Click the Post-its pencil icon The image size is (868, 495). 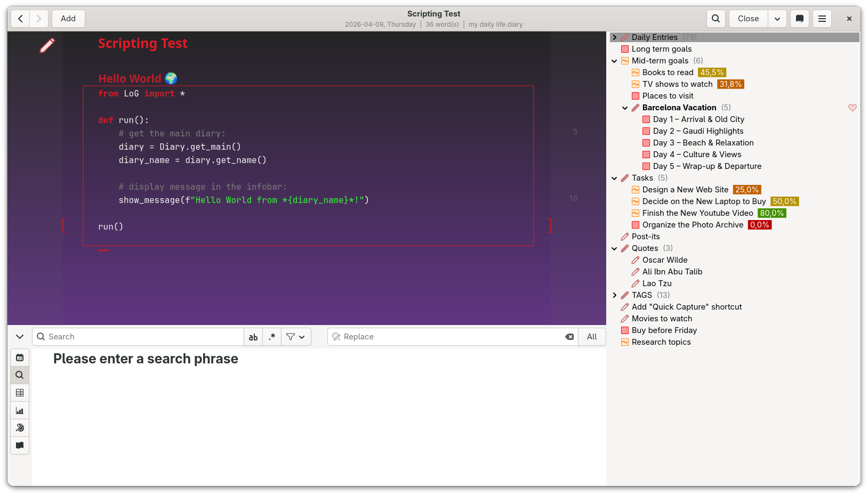[x=625, y=237]
